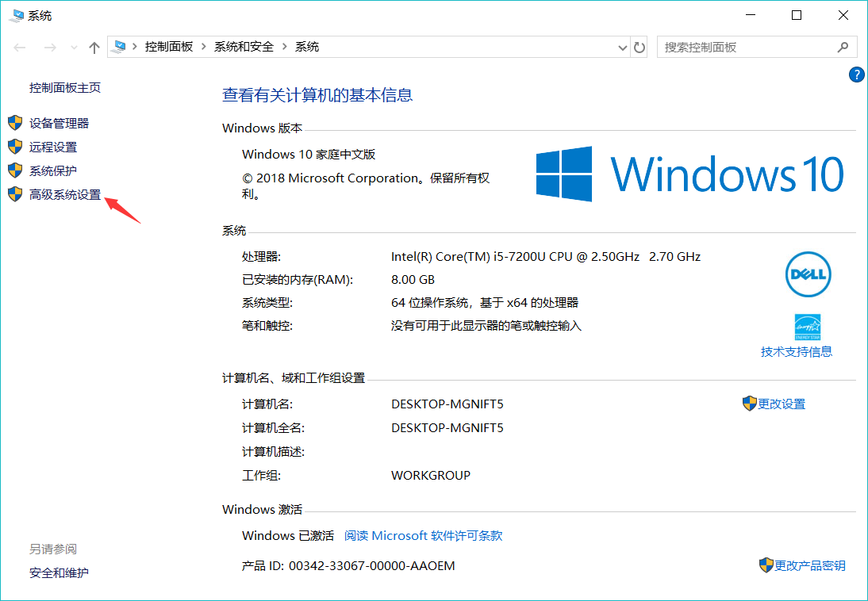This screenshot has width=868, height=601.
Task: Click shield icon beside 高级系统设置
Action: point(16,194)
